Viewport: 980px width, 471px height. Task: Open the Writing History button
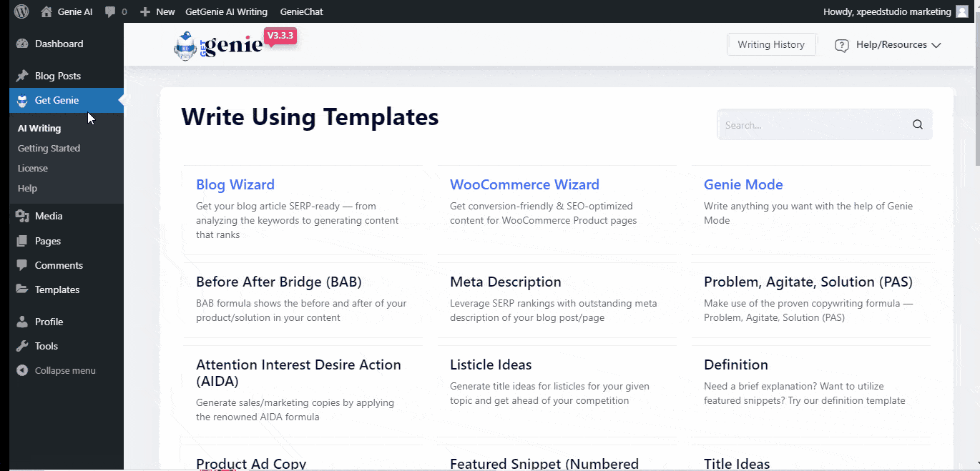click(771, 44)
